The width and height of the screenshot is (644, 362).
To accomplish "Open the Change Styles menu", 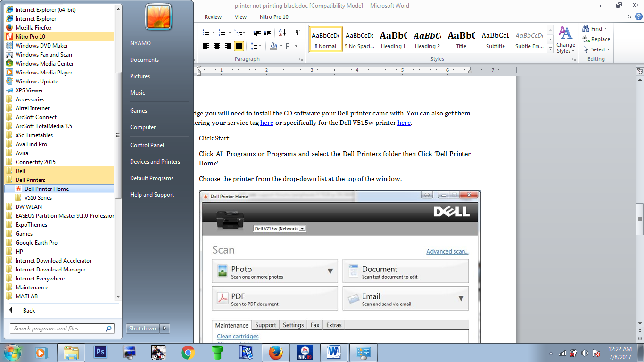I will coord(566,40).
